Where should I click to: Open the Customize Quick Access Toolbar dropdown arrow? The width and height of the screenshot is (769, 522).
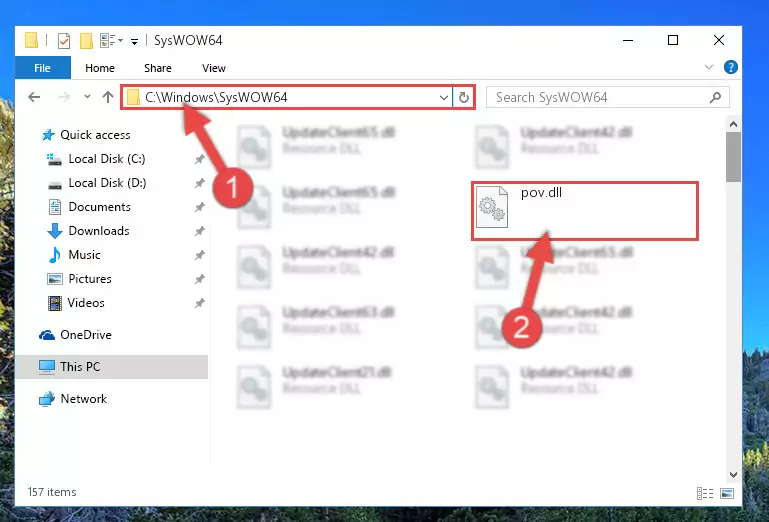134,42
